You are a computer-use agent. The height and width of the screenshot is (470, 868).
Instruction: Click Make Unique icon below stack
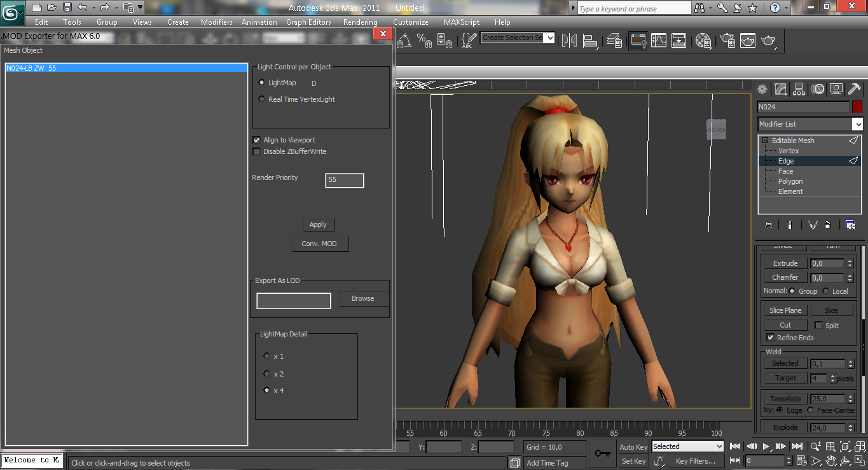point(813,225)
